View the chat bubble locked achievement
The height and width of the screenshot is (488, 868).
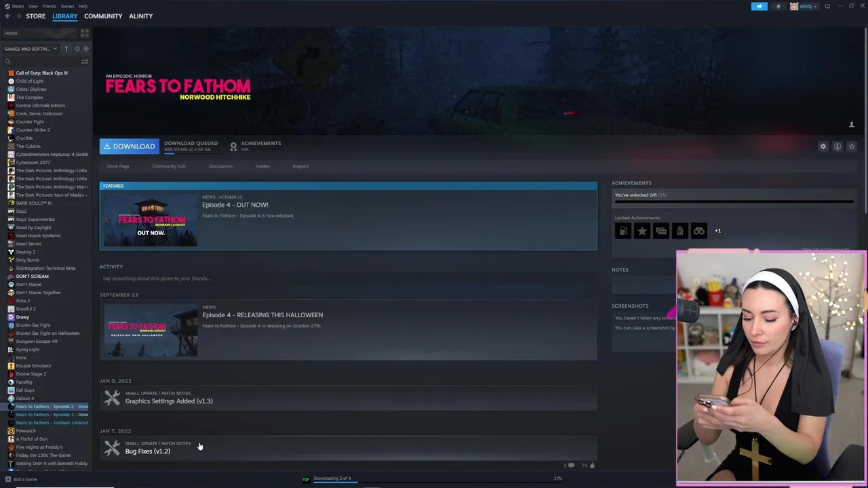coord(661,231)
